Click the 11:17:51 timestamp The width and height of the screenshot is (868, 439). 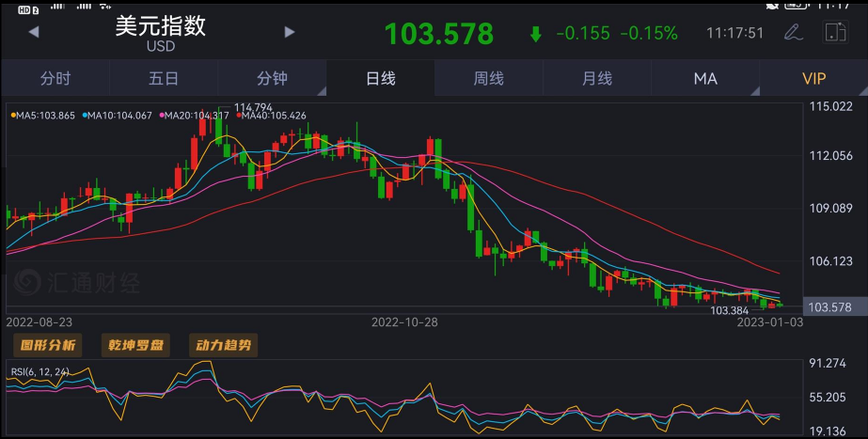(734, 33)
